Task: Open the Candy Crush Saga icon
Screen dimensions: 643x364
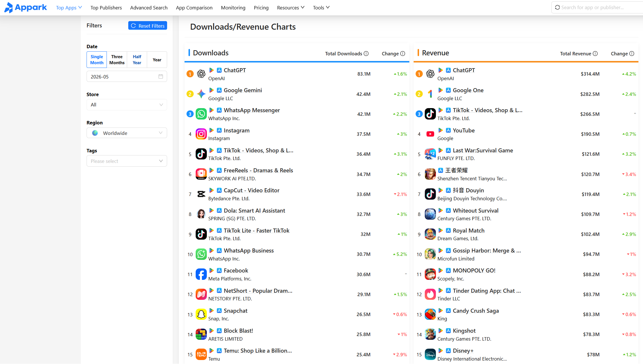Action: (430, 314)
